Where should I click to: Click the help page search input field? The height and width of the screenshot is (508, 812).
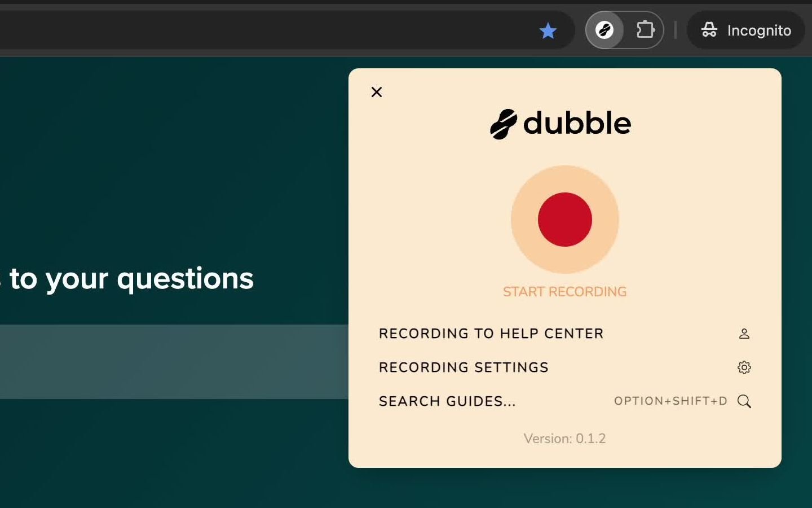point(174,362)
